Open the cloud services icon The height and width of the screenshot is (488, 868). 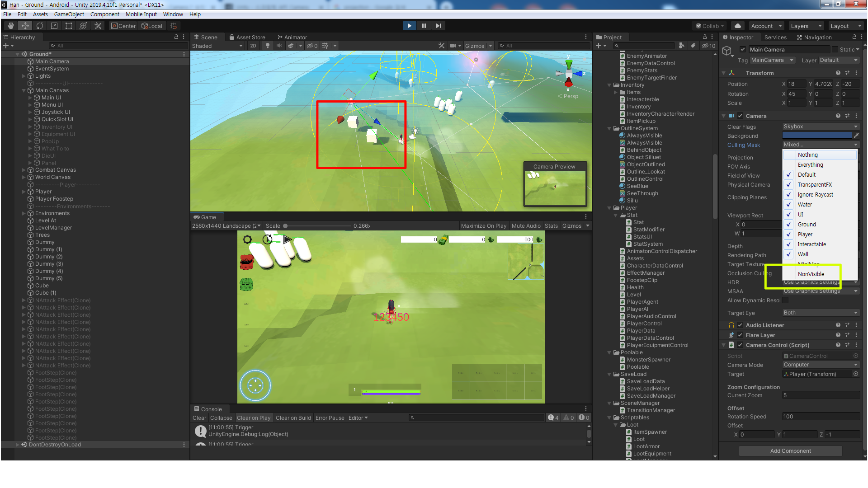tap(738, 26)
